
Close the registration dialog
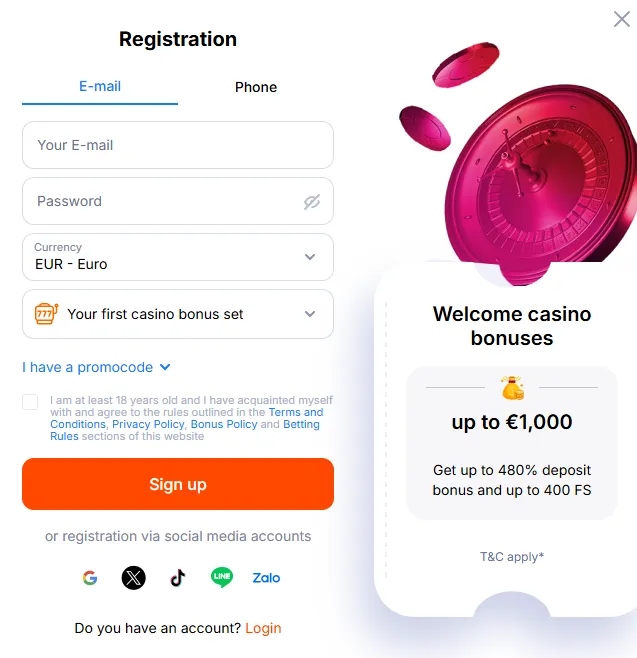click(x=621, y=19)
